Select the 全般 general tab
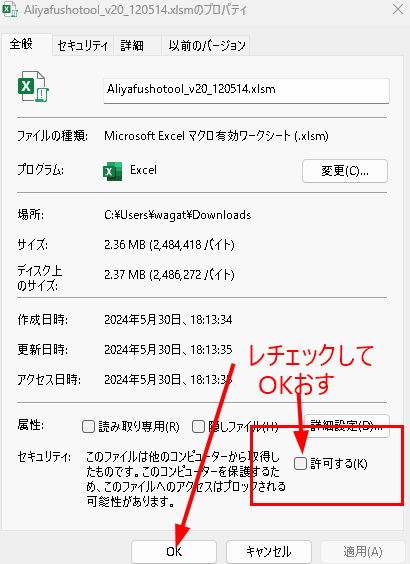Screen dimensions: 410x564 tap(26, 45)
